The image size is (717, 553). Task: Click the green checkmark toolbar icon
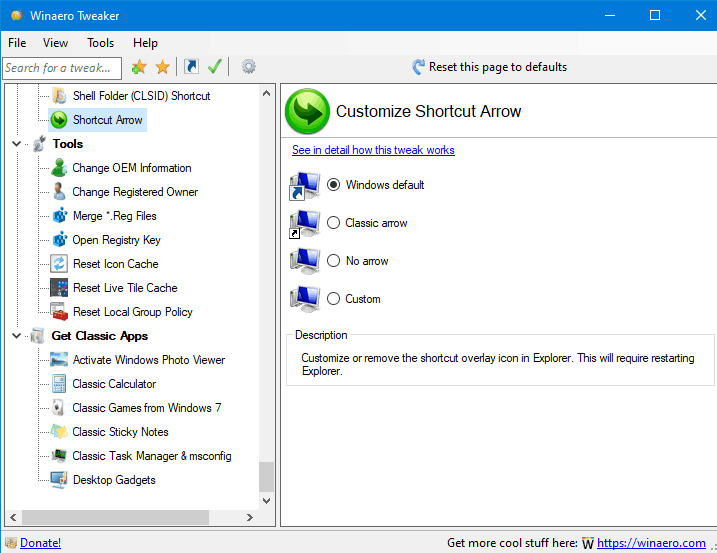click(214, 67)
